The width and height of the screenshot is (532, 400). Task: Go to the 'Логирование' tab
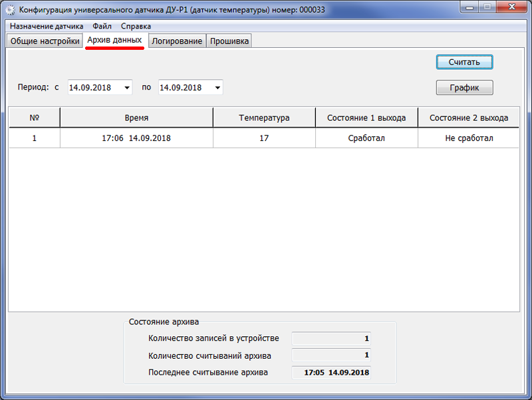[x=177, y=41]
